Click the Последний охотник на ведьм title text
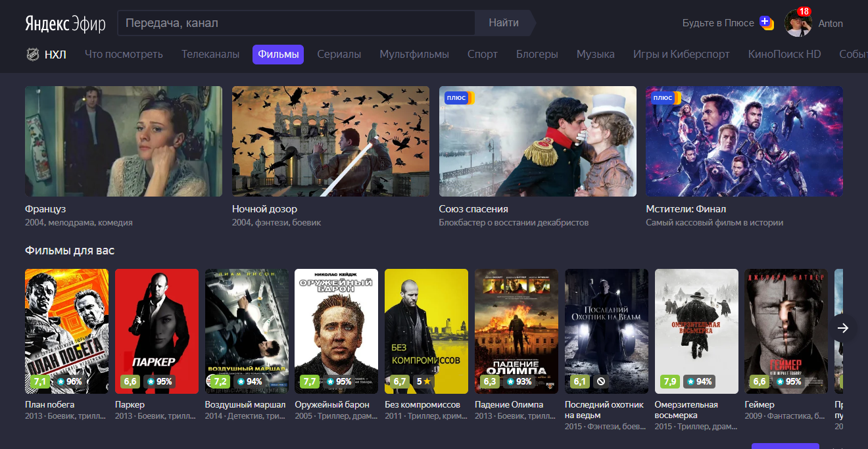Image resolution: width=868 pixels, height=449 pixels. coord(604,410)
